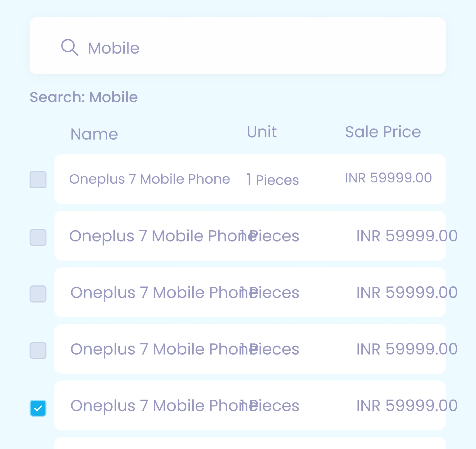476x449 pixels.
Task: Click 1 Pieces unit in the first row
Action: (273, 180)
